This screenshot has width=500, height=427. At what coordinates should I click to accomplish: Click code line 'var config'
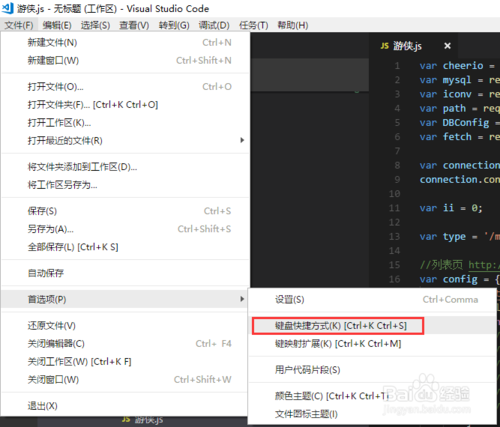click(x=460, y=279)
